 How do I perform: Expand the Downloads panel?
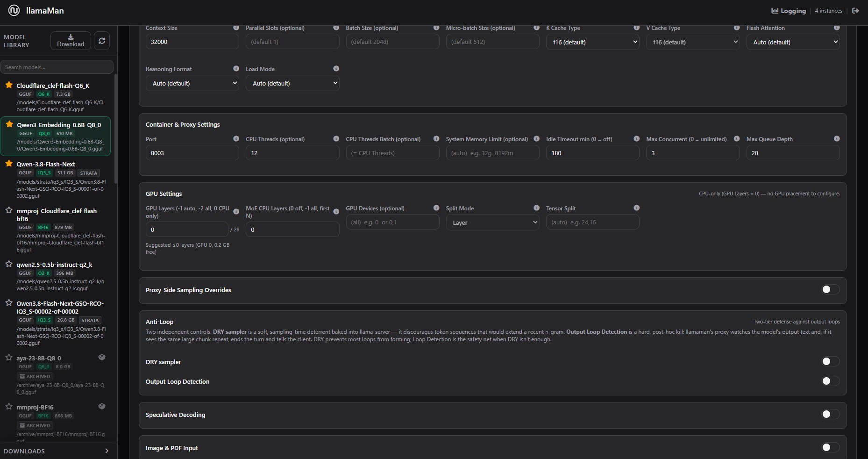click(x=58, y=451)
